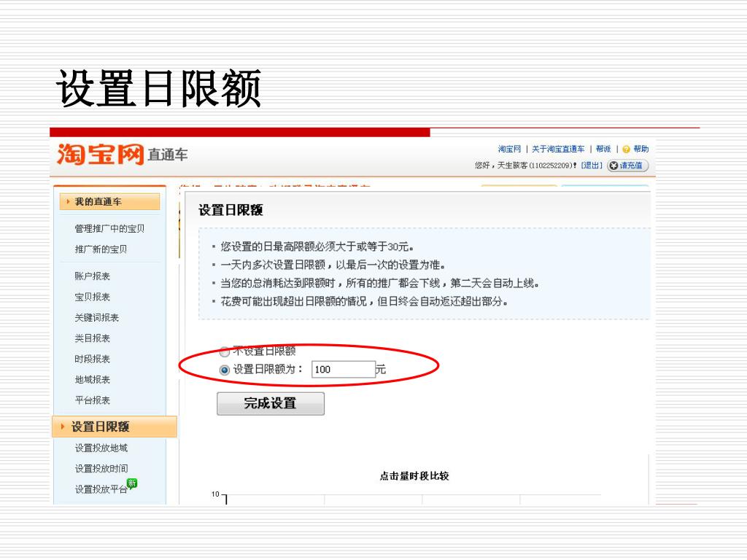Click the 点击量时段比较 chart title
This screenshot has height=560, width=747.
click(414, 475)
